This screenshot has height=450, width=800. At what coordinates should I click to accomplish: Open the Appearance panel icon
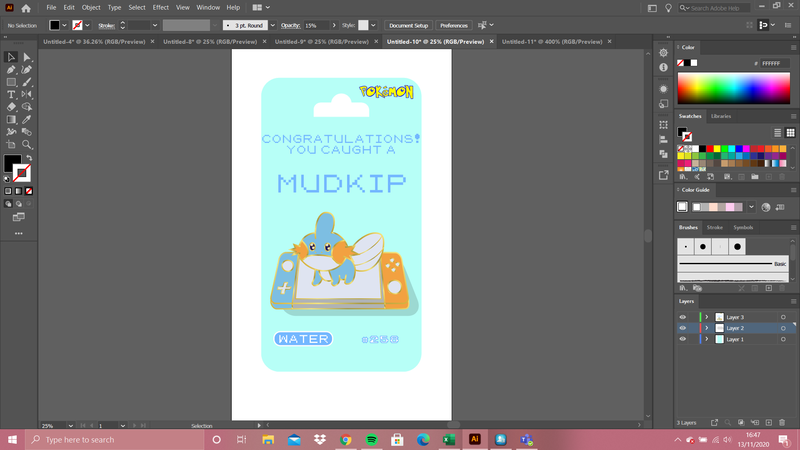point(663,89)
